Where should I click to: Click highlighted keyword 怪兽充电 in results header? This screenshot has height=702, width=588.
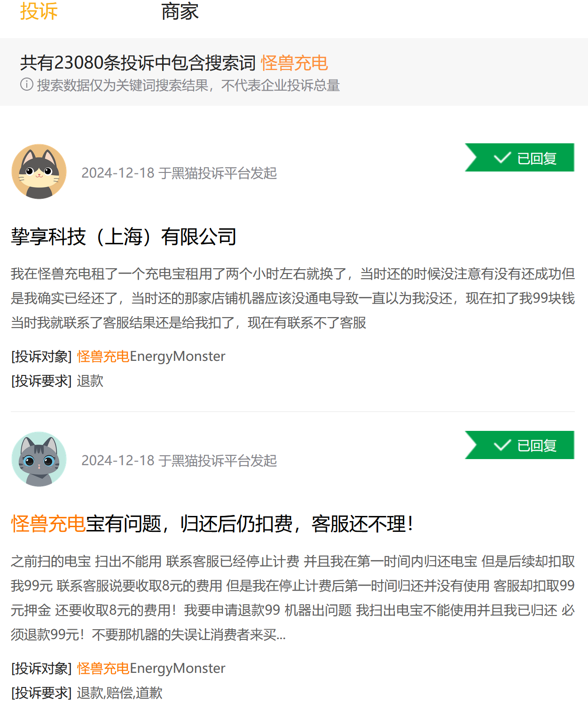[294, 62]
